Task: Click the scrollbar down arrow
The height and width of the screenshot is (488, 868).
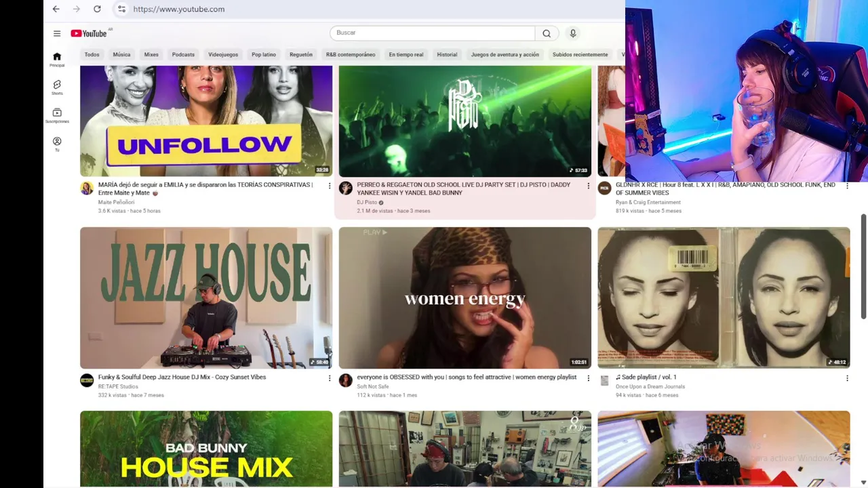Action: click(x=863, y=483)
